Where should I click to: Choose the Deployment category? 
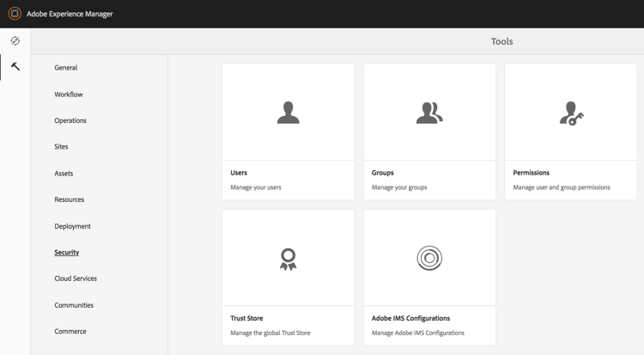72,226
